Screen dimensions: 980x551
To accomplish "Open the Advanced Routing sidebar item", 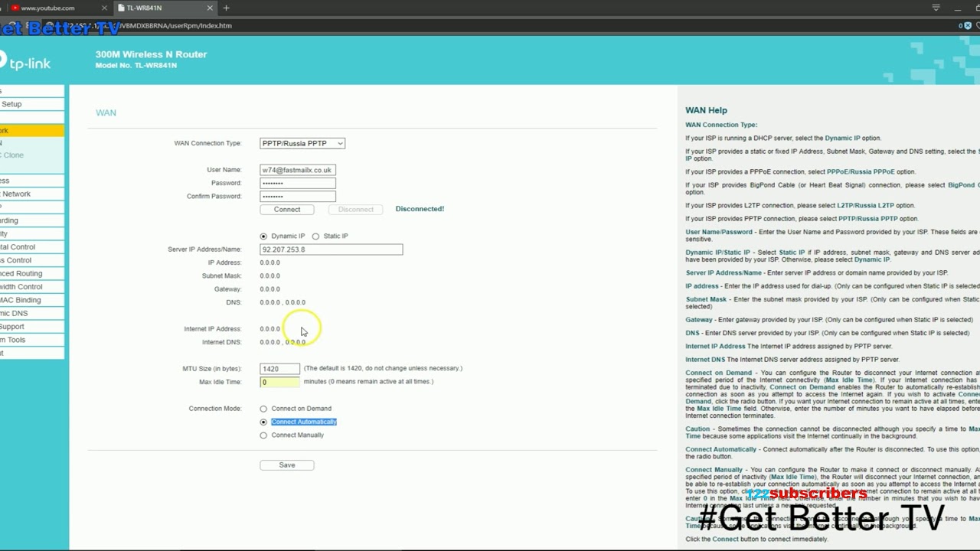I will 31,273.
